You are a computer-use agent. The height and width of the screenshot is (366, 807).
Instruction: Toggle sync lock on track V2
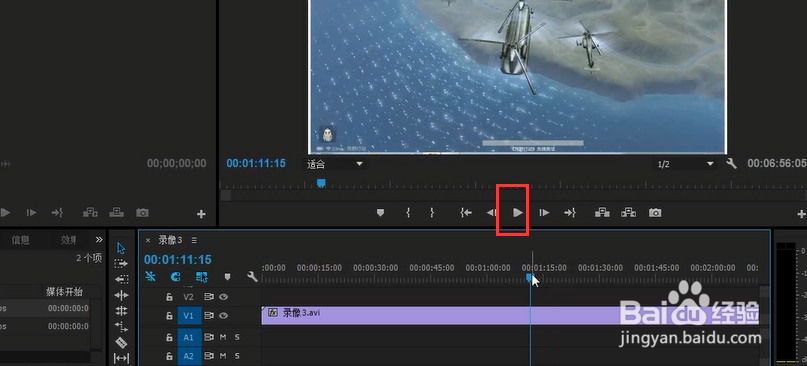point(209,297)
